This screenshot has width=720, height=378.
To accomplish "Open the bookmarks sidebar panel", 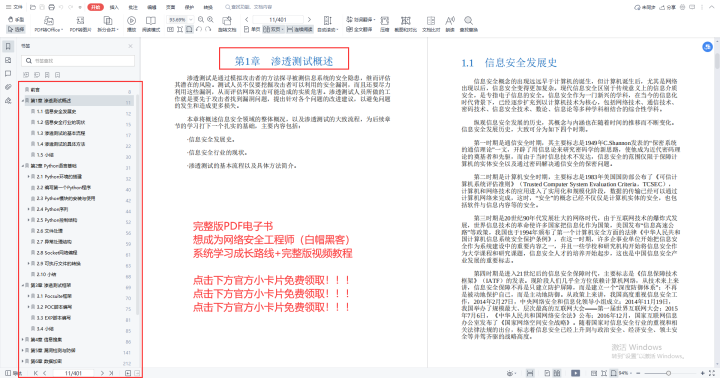I will pyautogui.click(x=8, y=46).
